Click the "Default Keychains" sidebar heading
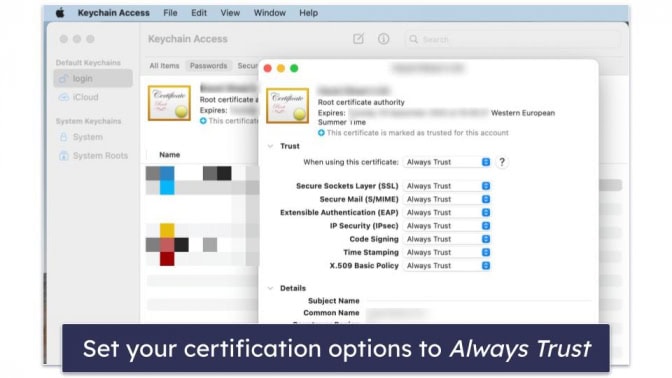Viewport: 672px width, 378px height. coord(88,63)
